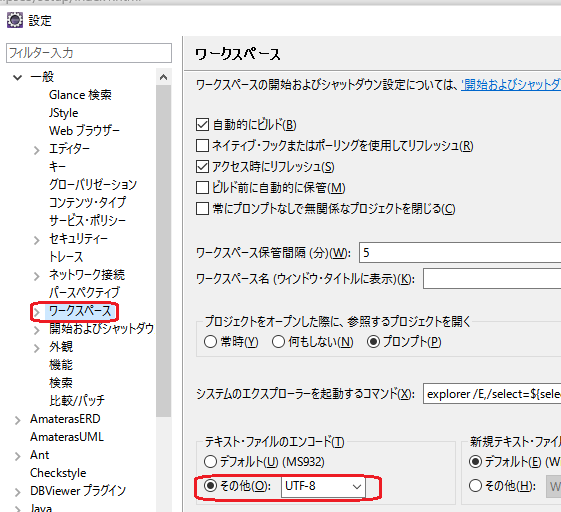Expand the 外観 node
The image size is (561, 512).
[36, 348]
